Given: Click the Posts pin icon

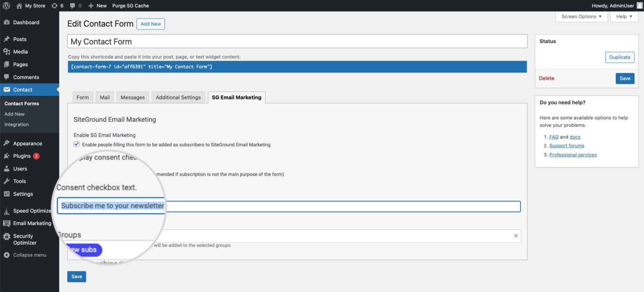Looking at the screenshot, I should (7, 39).
